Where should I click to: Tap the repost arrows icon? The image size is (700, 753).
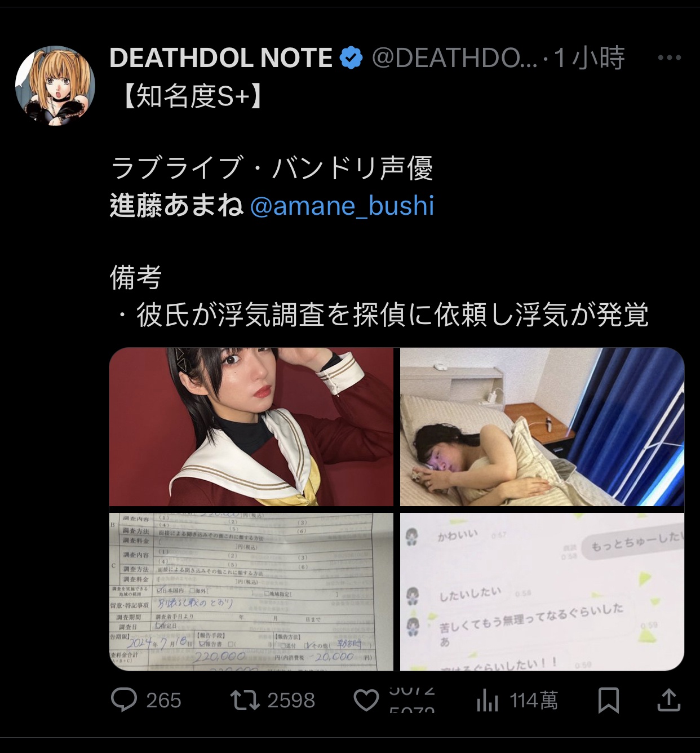click(x=245, y=700)
